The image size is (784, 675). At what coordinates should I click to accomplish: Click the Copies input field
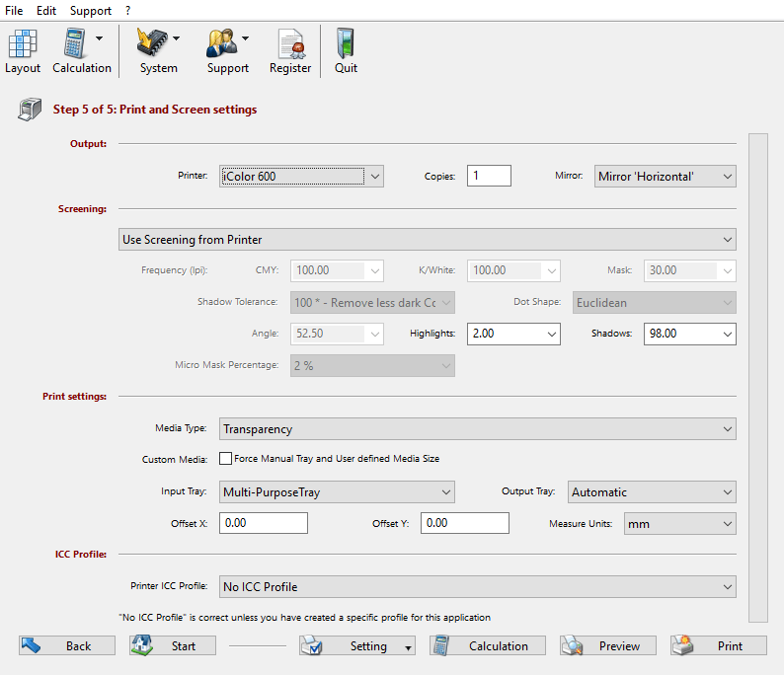(x=489, y=176)
